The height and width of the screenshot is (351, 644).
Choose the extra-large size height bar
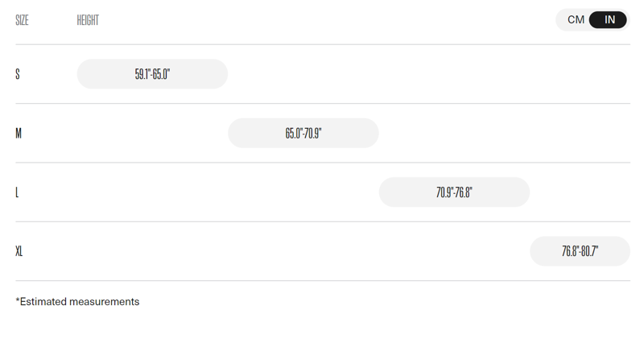(x=580, y=251)
